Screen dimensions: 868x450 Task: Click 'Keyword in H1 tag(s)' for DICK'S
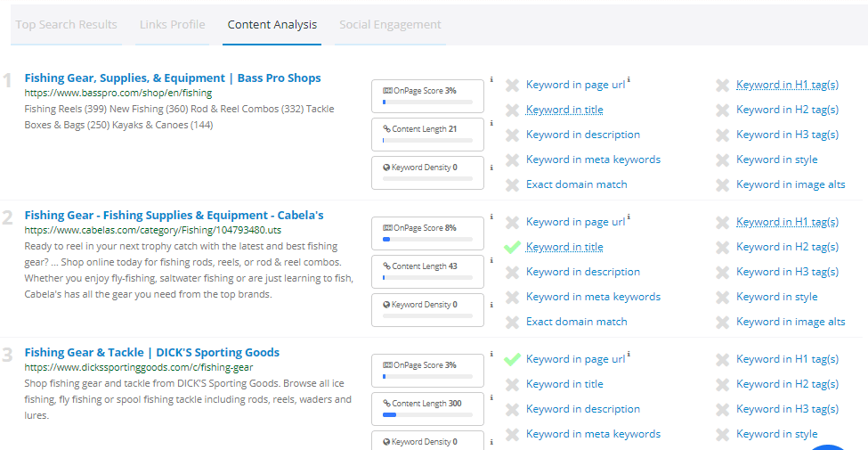pyautogui.click(x=787, y=359)
